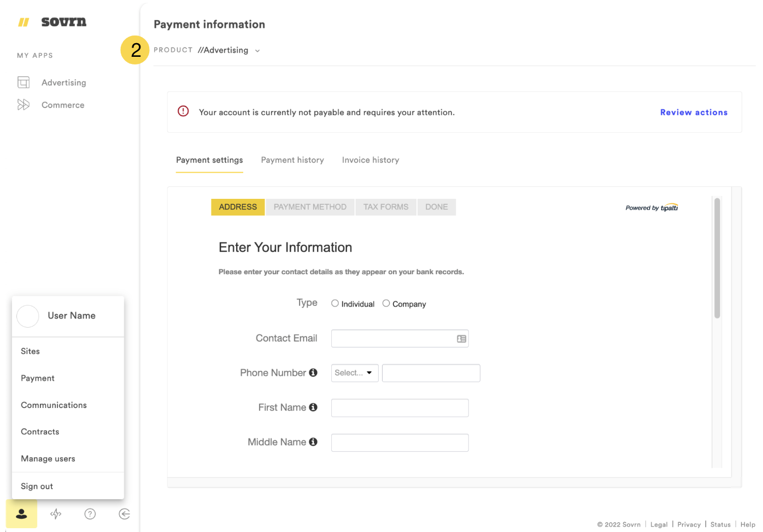The image size is (763, 532).
Task: Click the collapse sidebar arrow icon
Action: (x=125, y=514)
